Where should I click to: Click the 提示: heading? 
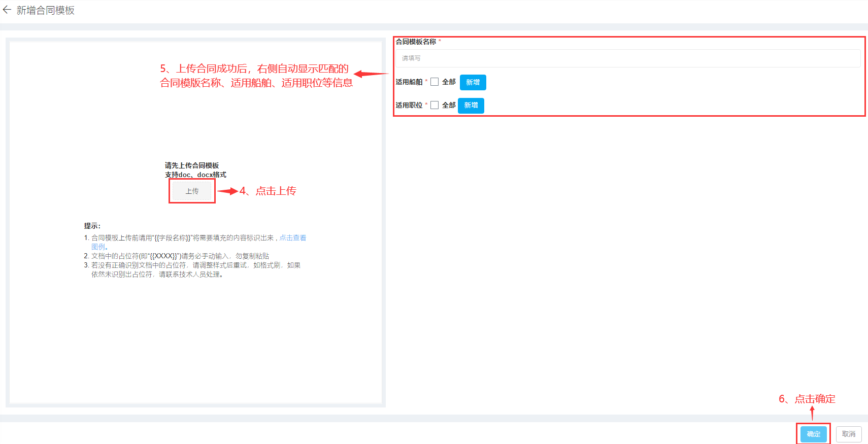tap(92, 226)
